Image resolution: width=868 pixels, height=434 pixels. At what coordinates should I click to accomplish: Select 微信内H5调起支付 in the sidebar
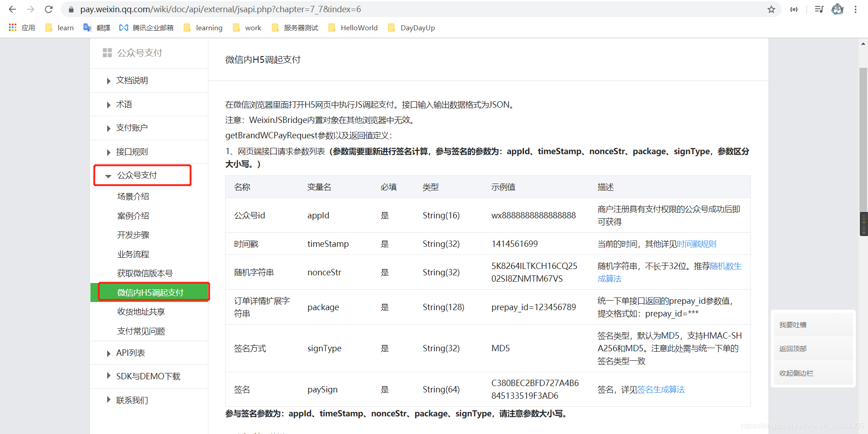click(x=150, y=292)
